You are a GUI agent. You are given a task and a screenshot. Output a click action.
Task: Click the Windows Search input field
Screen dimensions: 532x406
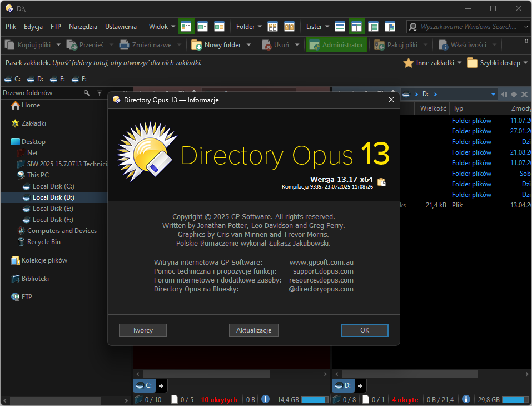(468, 27)
